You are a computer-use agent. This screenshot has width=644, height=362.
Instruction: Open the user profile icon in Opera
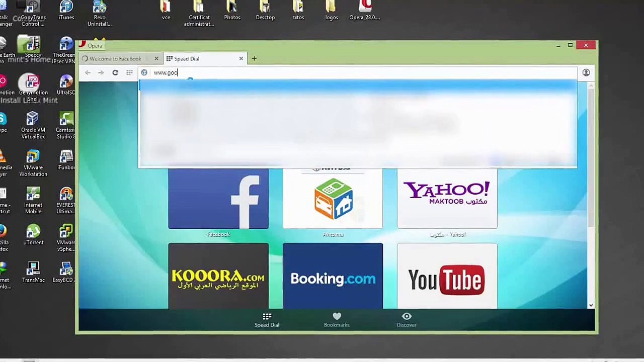pyautogui.click(x=586, y=73)
